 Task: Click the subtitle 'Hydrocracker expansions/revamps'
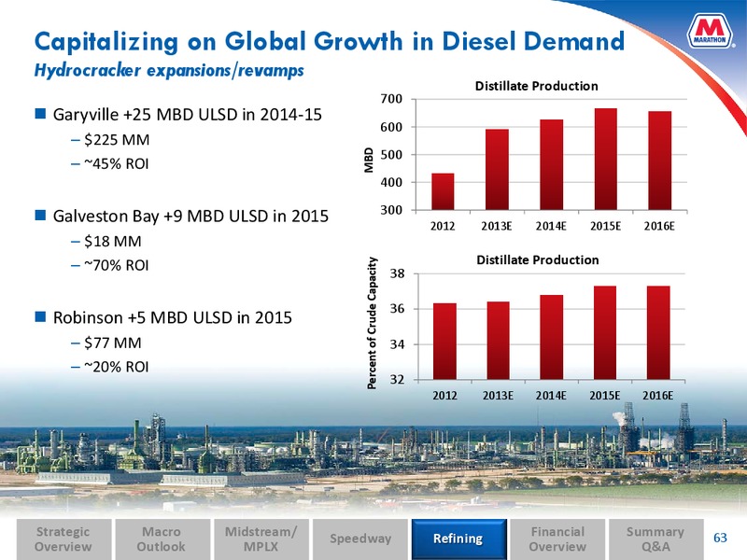(x=169, y=71)
